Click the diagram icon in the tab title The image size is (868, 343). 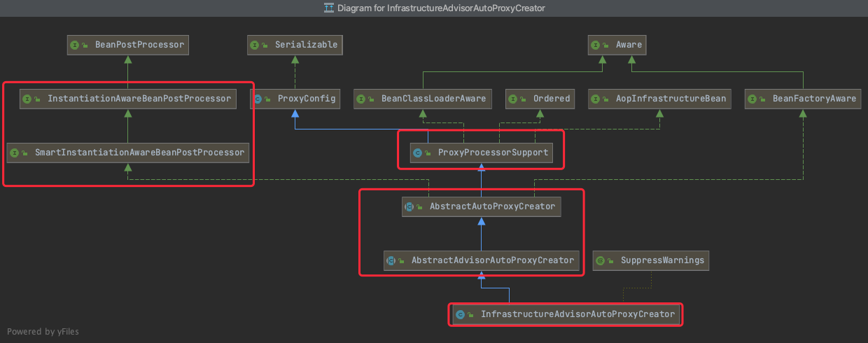[328, 8]
